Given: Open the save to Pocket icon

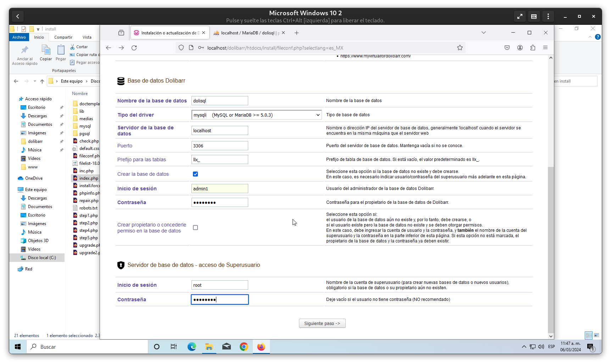Looking at the screenshot, I should [507, 48].
